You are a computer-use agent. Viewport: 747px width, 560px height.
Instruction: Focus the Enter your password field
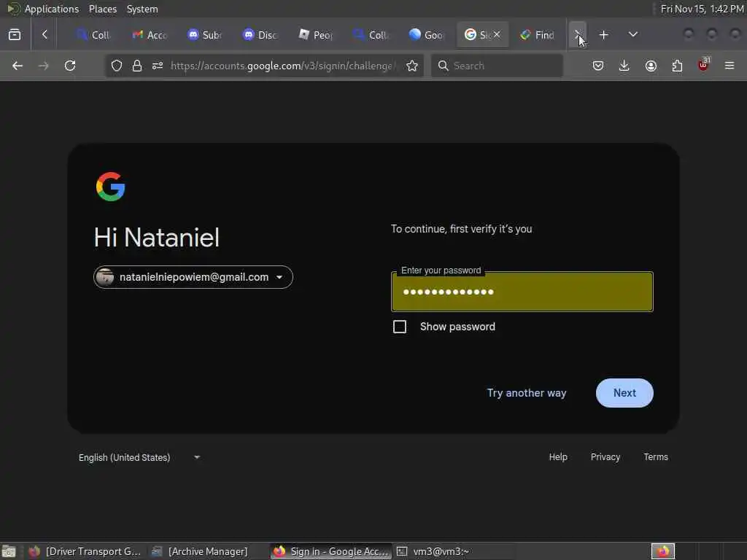522,292
